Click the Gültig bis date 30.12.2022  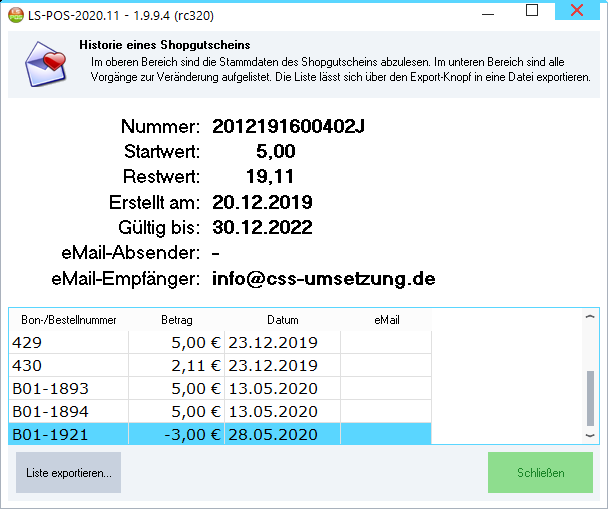[x=263, y=227]
